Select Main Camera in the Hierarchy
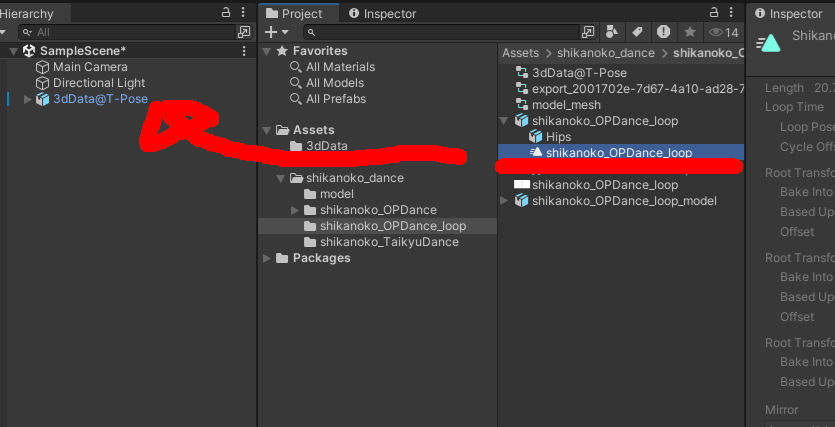Image resolution: width=835 pixels, height=427 pixels. point(90,67)
